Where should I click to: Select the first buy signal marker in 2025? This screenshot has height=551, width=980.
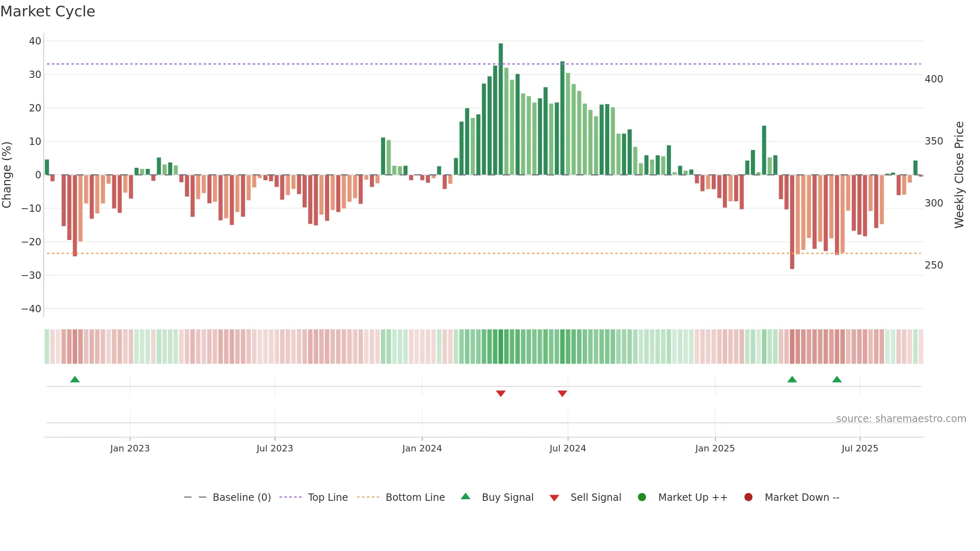(x=792, y=380)
